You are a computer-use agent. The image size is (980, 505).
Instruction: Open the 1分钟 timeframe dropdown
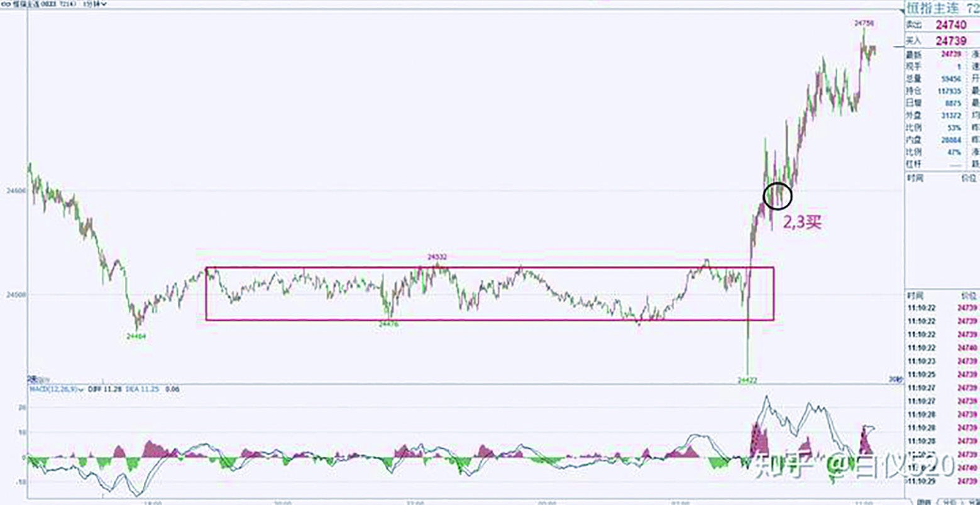(96, 4)
